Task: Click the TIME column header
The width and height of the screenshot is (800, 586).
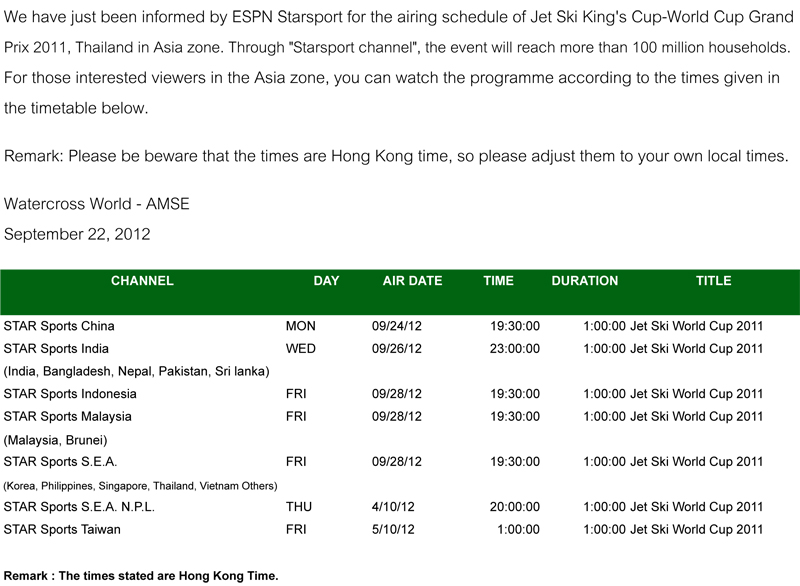Action: [x=498, y=281]
